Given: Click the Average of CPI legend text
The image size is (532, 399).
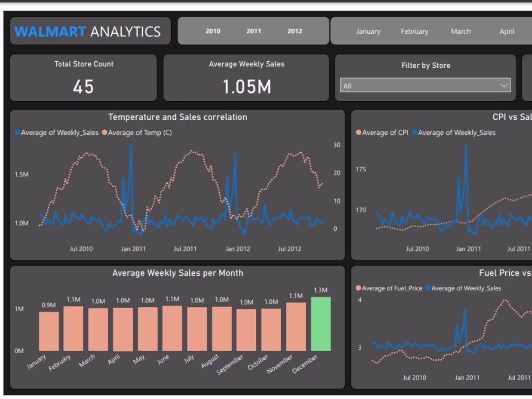Looking at the screenshot, I should 385,133.
